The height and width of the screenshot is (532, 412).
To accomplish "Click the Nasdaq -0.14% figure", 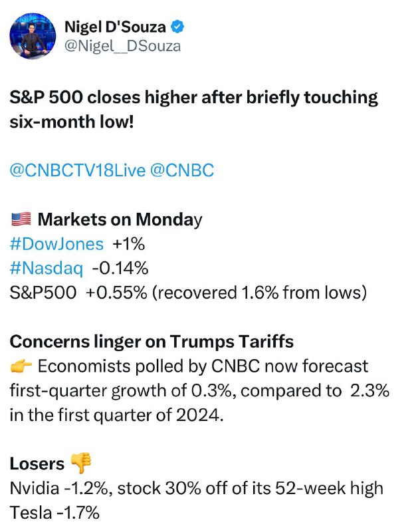I will click(120, 269).
